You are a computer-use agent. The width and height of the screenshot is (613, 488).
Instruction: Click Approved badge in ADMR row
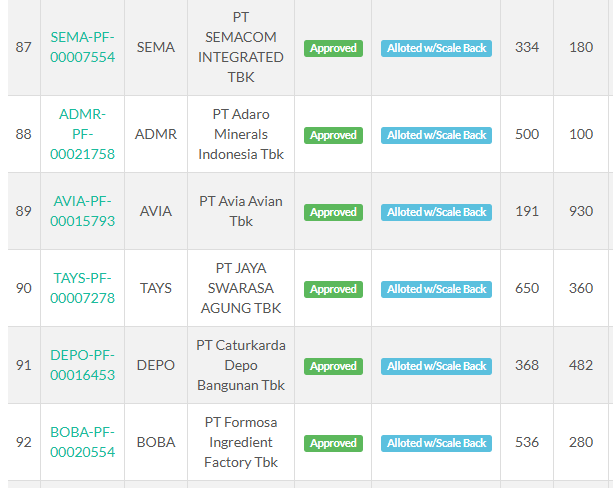click(x=333, y=135)
